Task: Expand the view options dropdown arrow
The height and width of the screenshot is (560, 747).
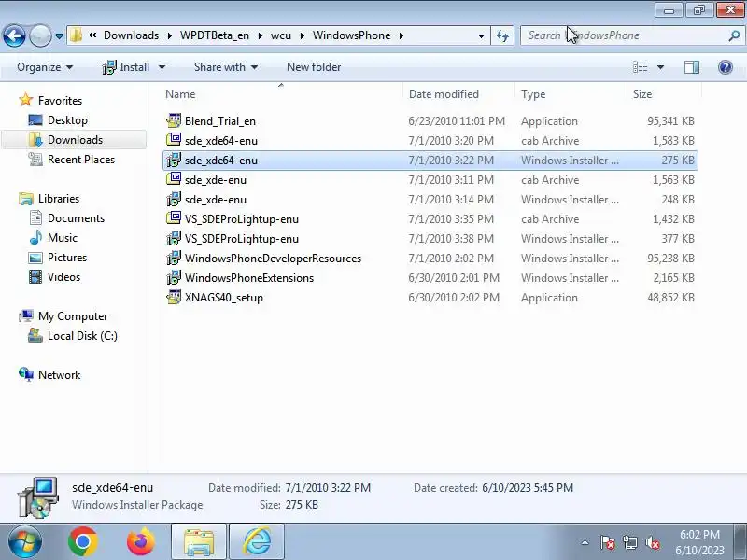Action: tap(660, 67)
